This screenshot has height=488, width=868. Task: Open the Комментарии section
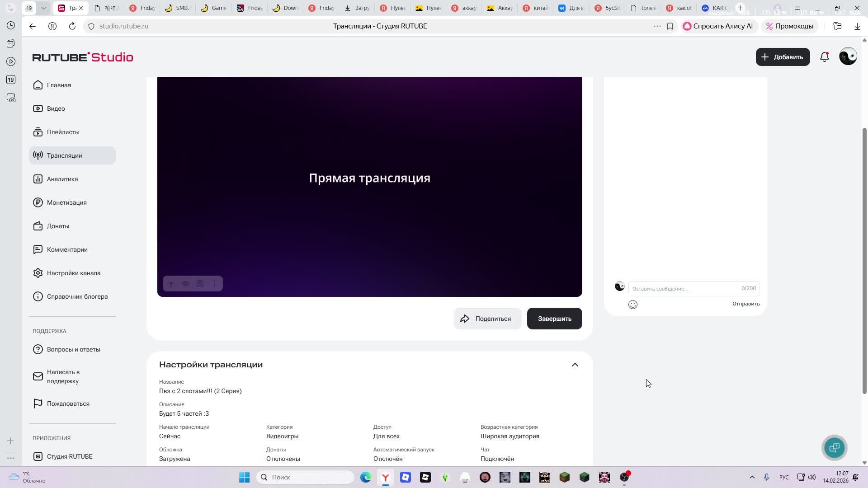tap(67, 249)
